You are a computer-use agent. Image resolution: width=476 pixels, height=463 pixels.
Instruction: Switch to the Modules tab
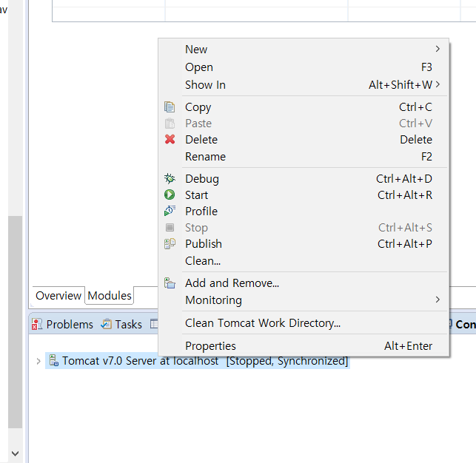[110, 296]
